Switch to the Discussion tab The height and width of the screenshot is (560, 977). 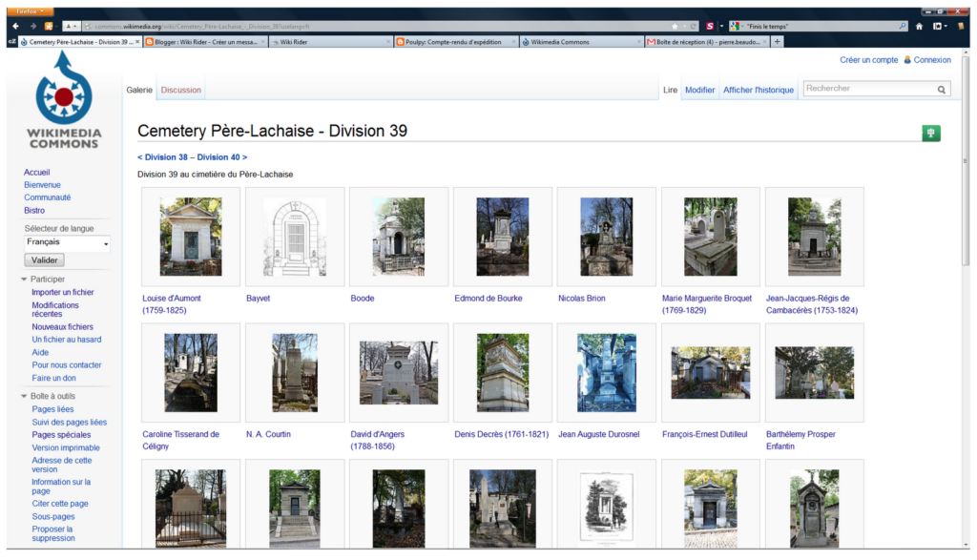click(180, 90)
